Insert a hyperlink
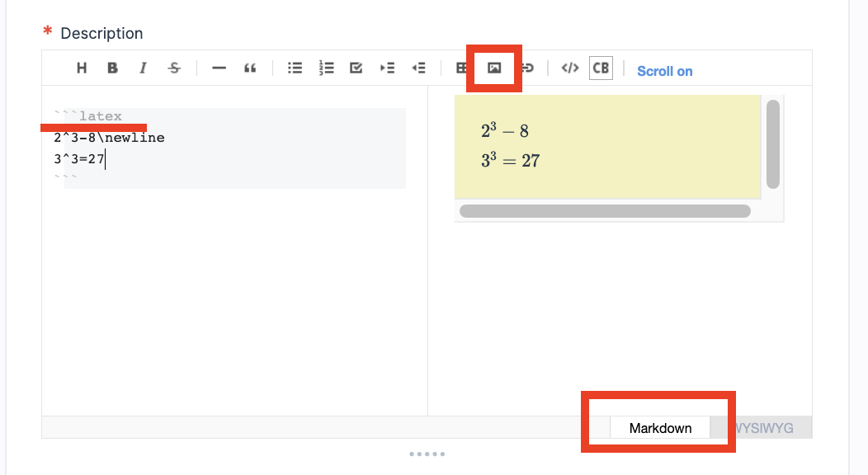The image size is (868, 475). 527,68
